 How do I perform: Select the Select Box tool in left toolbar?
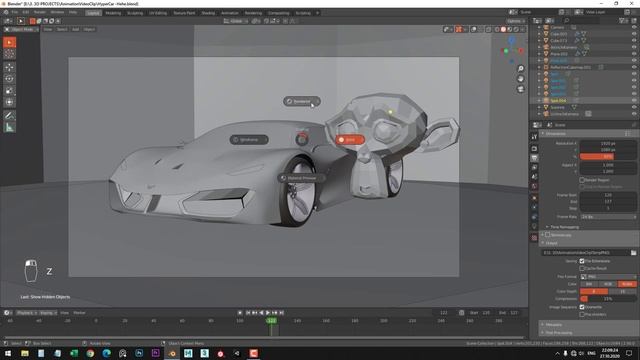(9, 42)
